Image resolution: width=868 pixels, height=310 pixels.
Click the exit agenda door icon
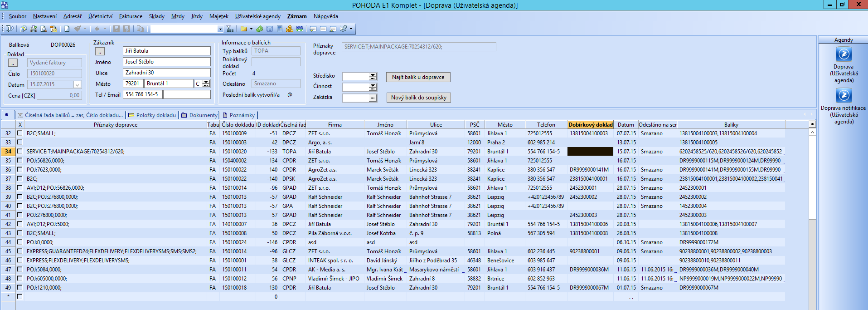[10, 29]
